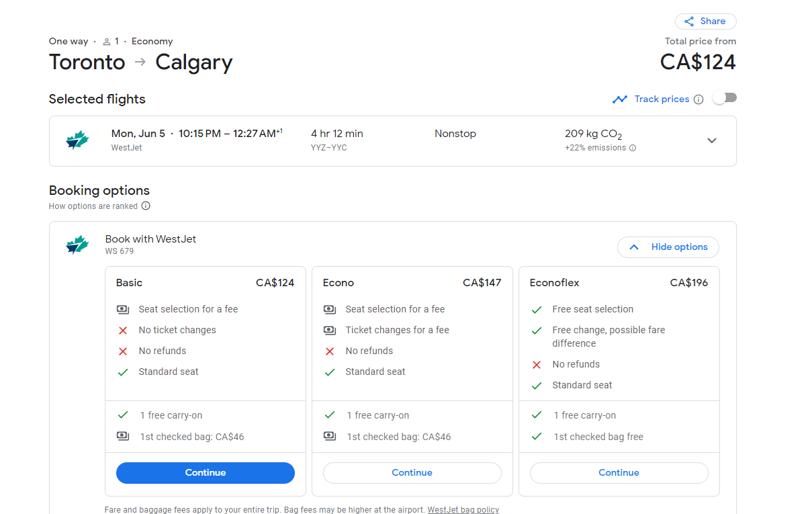
Task: Click Econo ticket changes fee icon
Action: coord(330,331)
